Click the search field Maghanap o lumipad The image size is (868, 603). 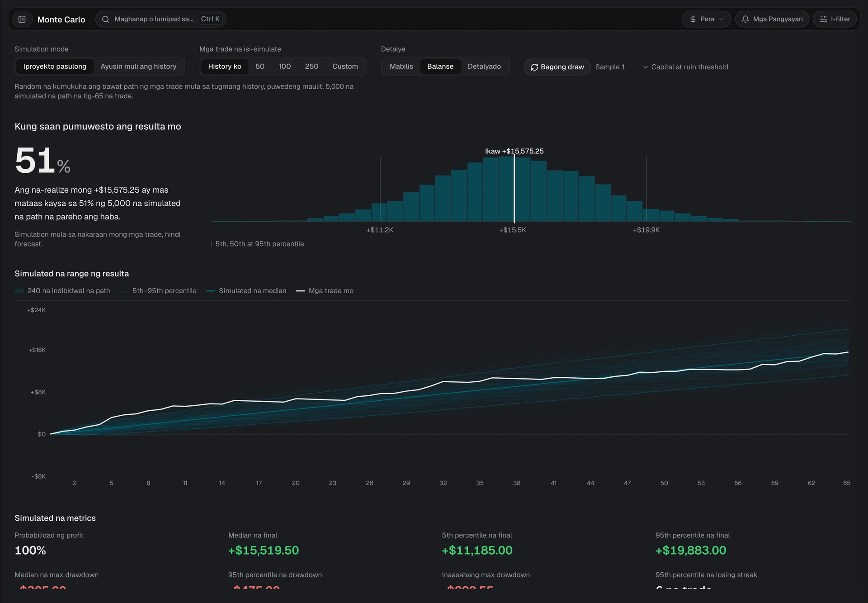click(160, 19)
